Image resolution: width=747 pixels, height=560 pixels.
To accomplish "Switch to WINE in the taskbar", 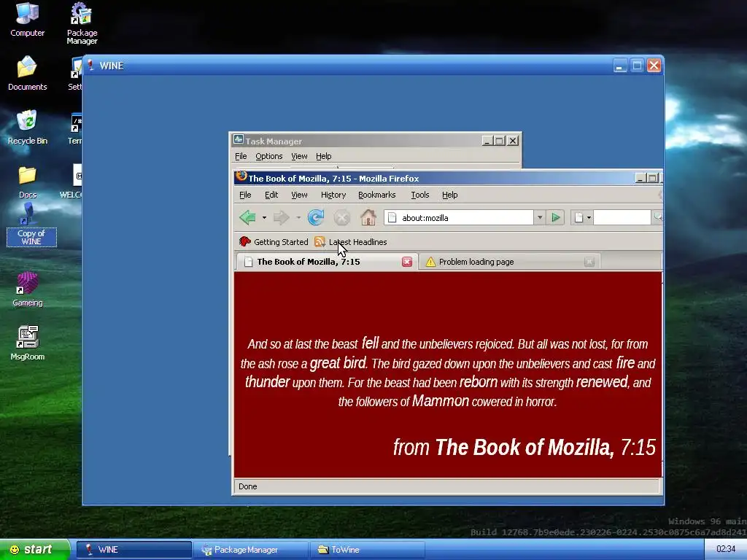I will [134, 550].
